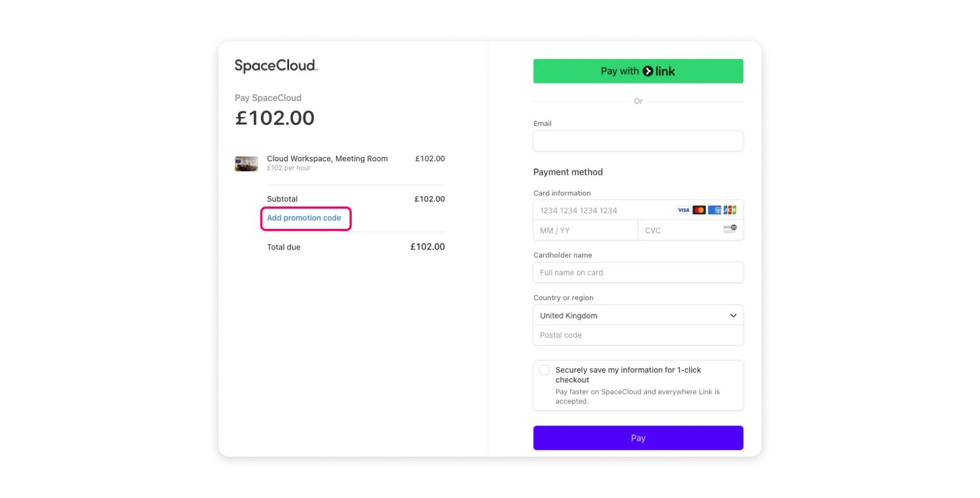Click the JCB card icon
Screen dimensions: 980x498
coord(730,210)
